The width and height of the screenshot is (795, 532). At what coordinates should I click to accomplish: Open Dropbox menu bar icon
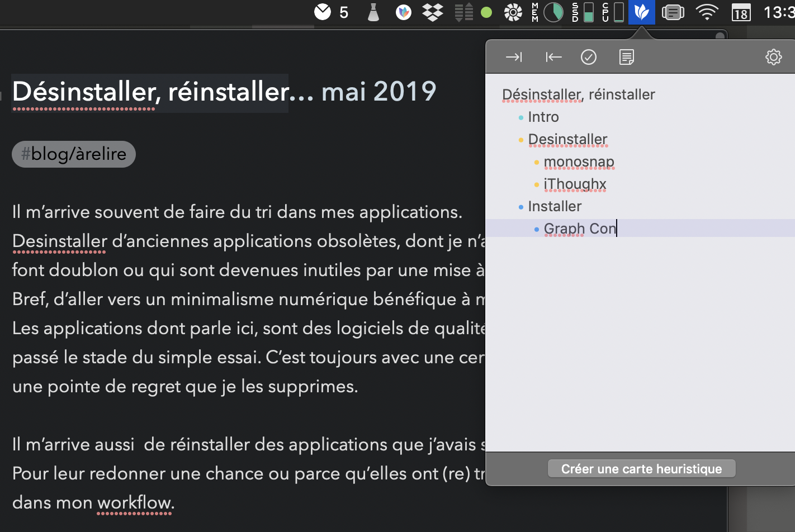click(433, 12)
